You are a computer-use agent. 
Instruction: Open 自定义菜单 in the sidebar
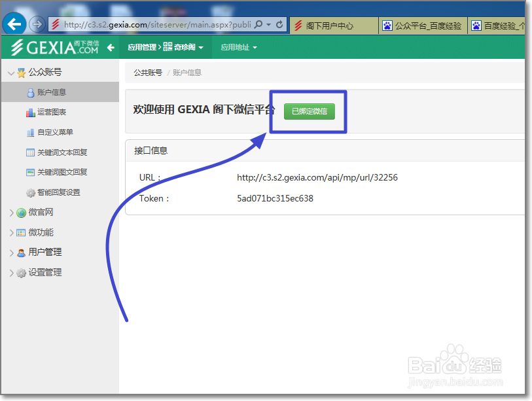pyautogui.click(x=56, y=132)
